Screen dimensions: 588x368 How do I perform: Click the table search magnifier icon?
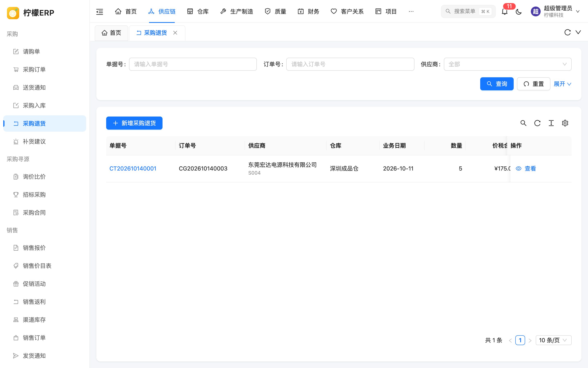point(523,123)
